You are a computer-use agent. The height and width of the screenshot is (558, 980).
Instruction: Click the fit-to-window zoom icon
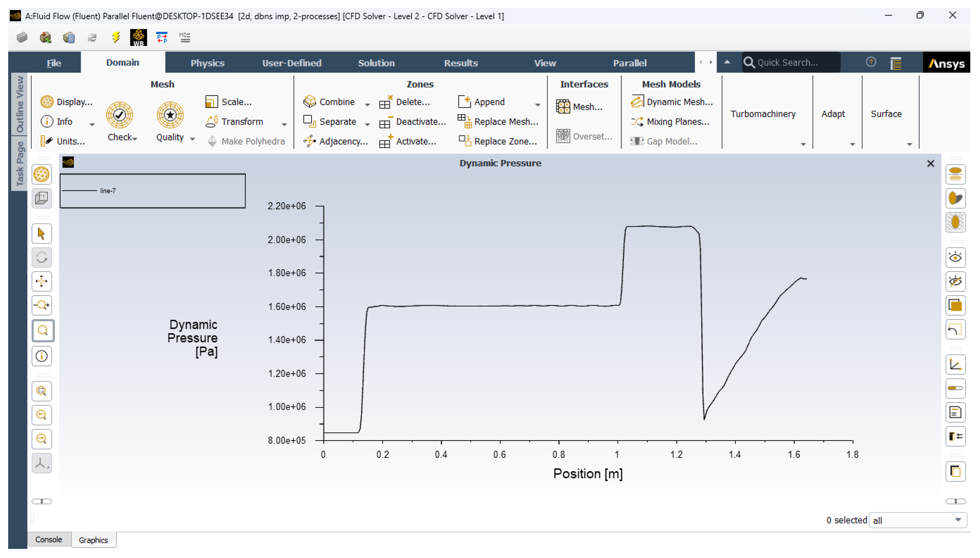tap(41, 391)
